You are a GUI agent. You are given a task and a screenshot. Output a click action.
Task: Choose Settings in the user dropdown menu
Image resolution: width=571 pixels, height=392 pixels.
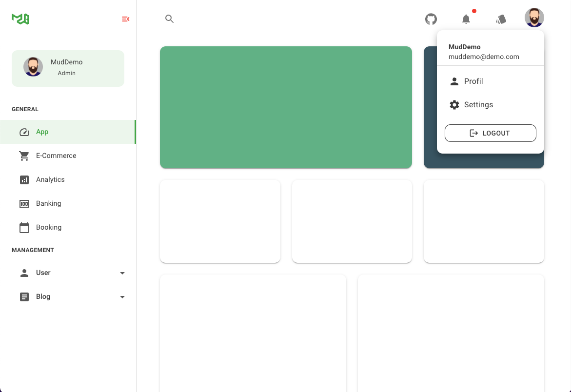pyautogui.click(x=478, y=104)
